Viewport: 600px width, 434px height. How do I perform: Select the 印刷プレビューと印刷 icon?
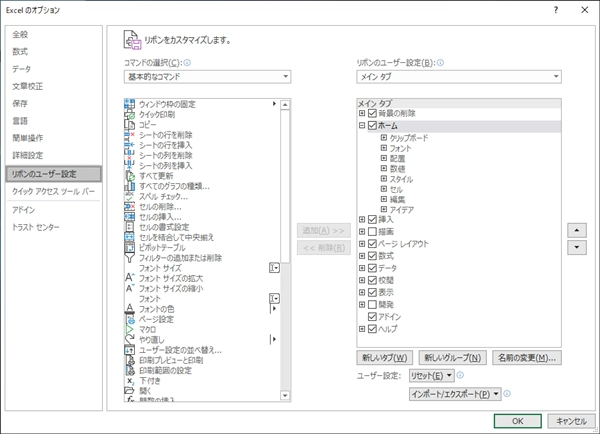(130, 360)
